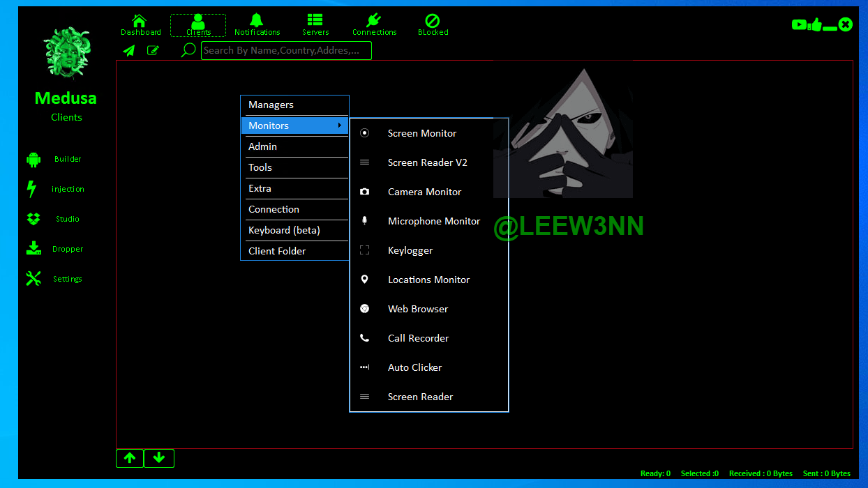Go to the Servers tab
This screenshot has height=488, width=868.
(315, 25)
